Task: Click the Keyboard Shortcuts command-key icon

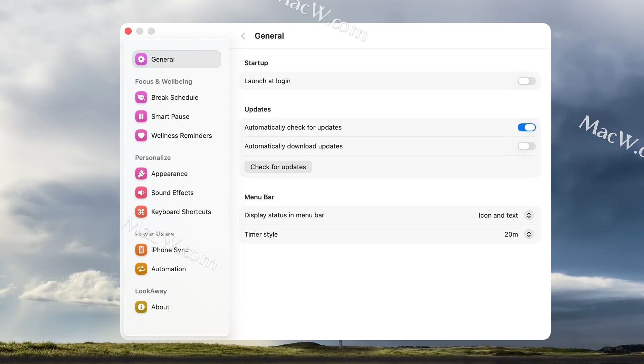Action: point(141,212)
